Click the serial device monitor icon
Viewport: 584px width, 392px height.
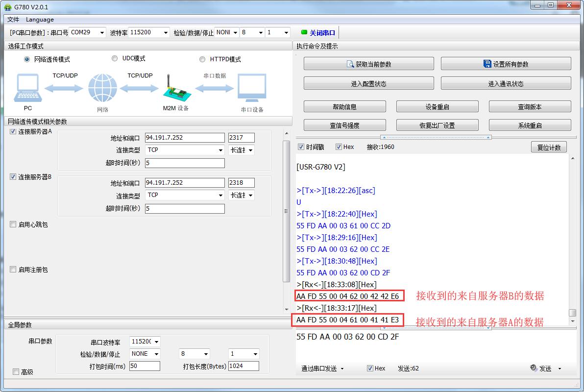tap(252, 89)
